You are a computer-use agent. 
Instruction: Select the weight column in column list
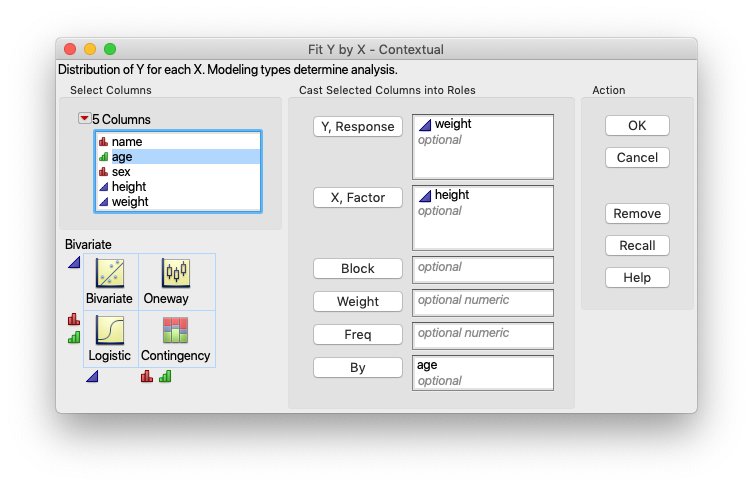(x=130, y=201)
